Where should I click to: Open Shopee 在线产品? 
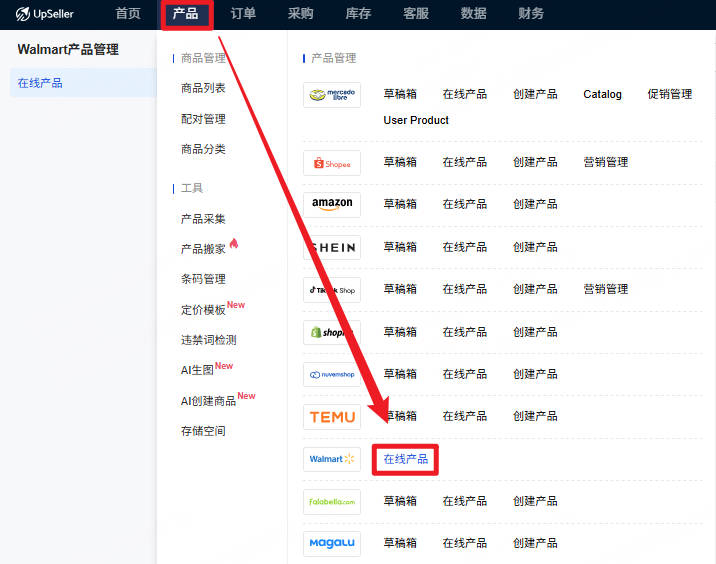click(x=464, y=163)
